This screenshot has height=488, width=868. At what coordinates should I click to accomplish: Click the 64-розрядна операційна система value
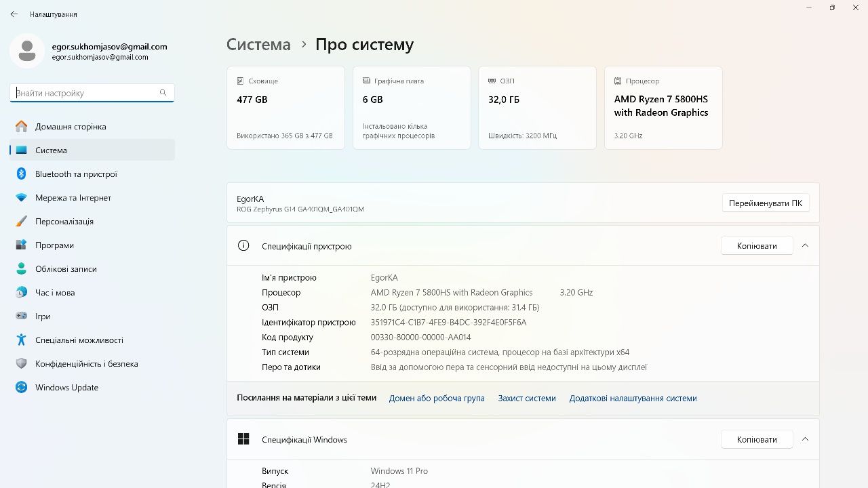tap(500, 352)
